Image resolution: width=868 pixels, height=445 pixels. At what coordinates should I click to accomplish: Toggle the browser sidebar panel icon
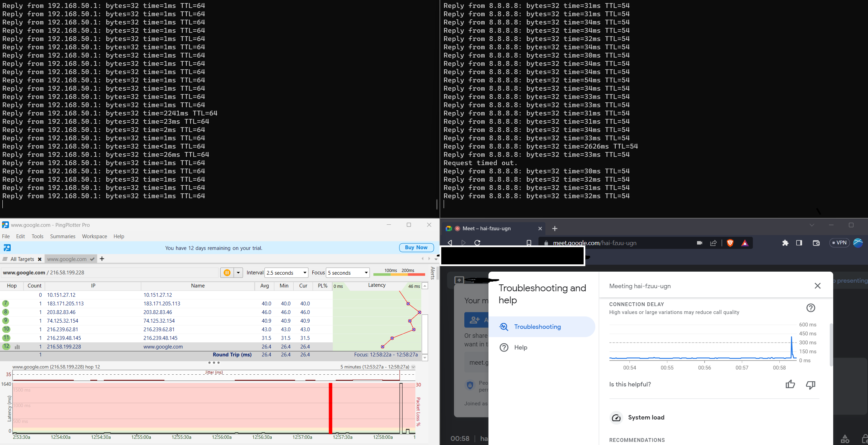tap(799, 243)
